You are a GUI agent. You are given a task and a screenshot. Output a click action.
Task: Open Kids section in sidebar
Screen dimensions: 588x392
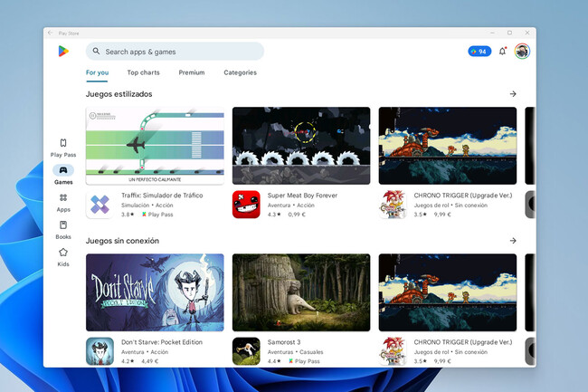(63, 257)
